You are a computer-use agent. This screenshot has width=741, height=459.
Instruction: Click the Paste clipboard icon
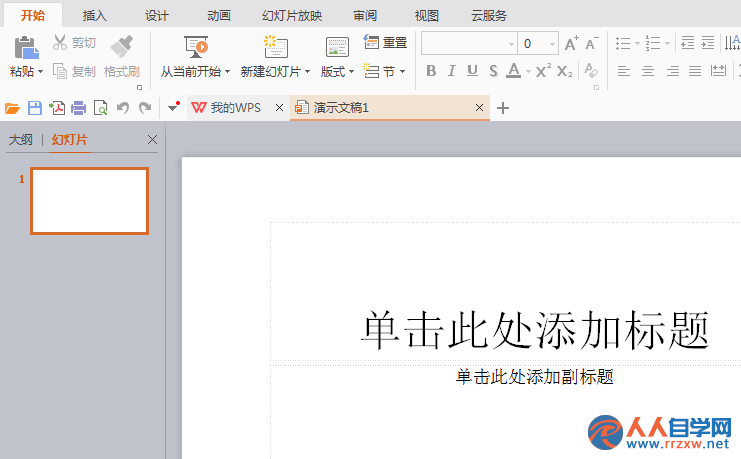click(26, 48)
